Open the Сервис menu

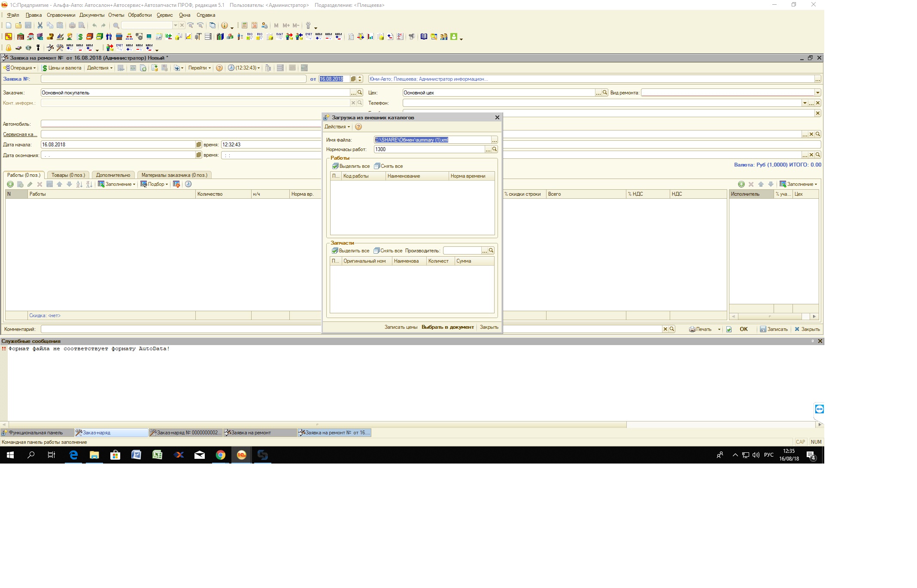(165, 15)
